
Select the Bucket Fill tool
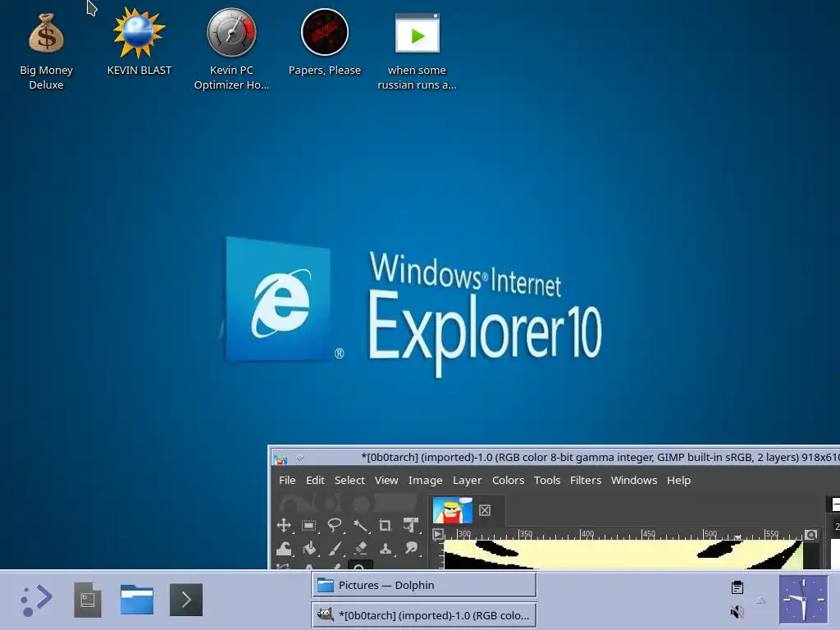click(309, 548)
